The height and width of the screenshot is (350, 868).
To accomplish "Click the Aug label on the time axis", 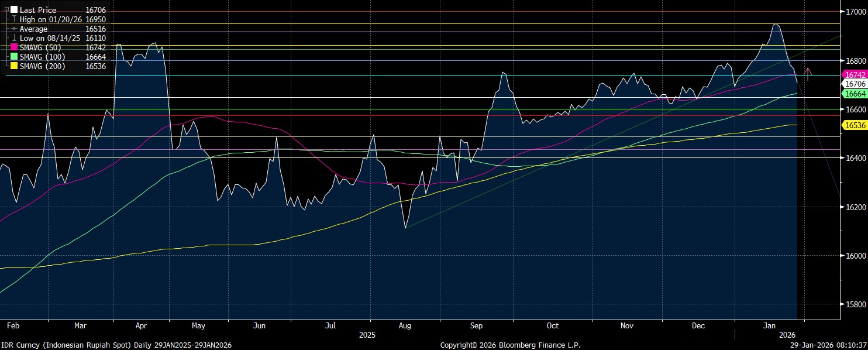I will click(x=404, y=325).
